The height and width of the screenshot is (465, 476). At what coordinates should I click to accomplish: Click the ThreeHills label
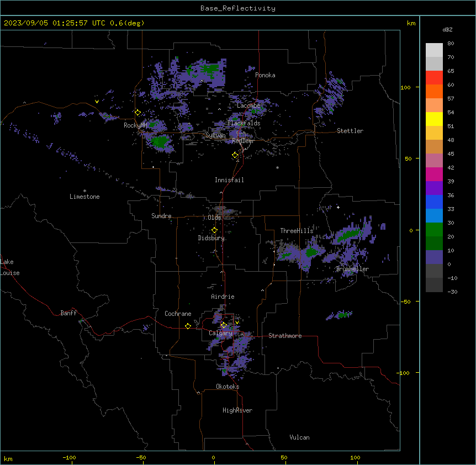297,231
